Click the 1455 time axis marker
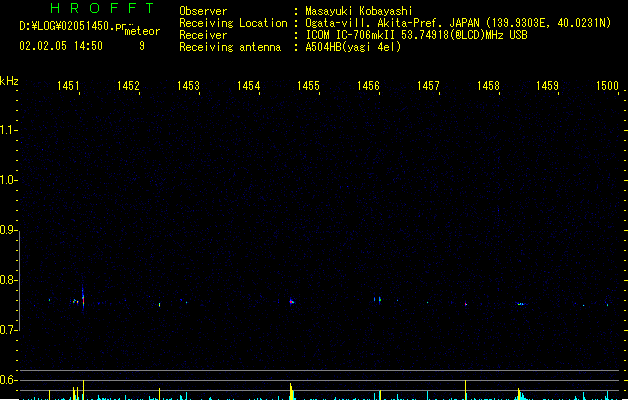629x400 pixels. pos(308,85)
